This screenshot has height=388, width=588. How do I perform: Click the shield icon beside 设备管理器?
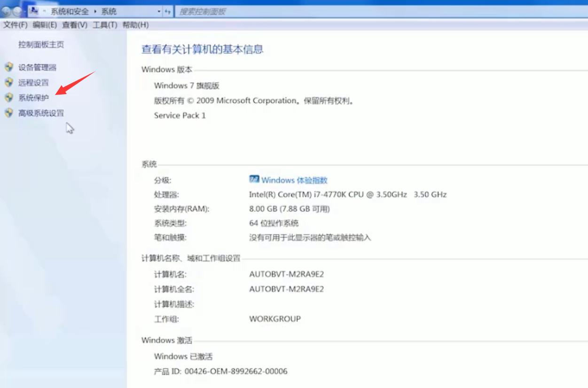coord(9,67)
